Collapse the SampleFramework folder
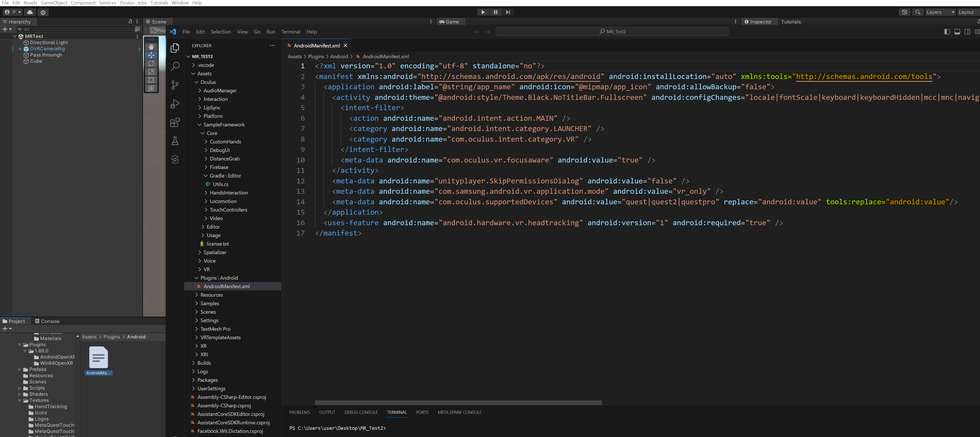This screenshot has height=437, width=980. coord(199,125)
